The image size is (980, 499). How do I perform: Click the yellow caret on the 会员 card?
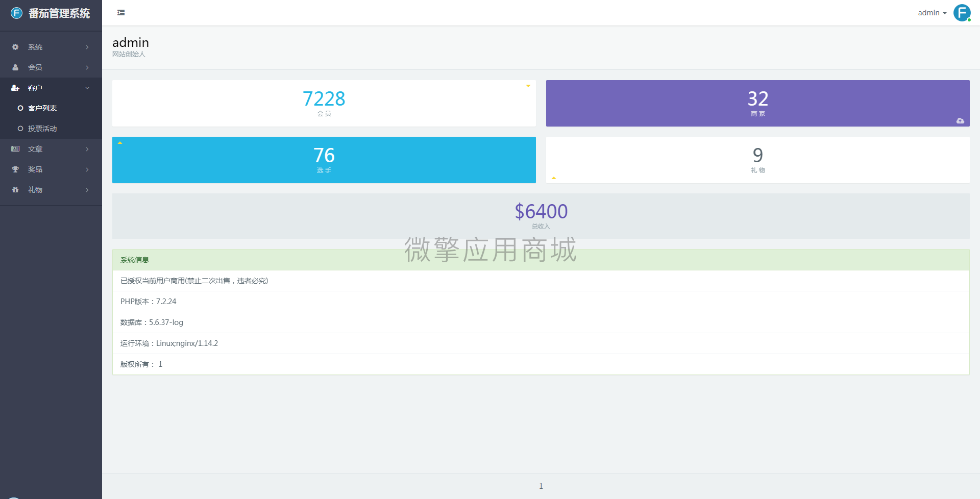click(x=528, y=86)
